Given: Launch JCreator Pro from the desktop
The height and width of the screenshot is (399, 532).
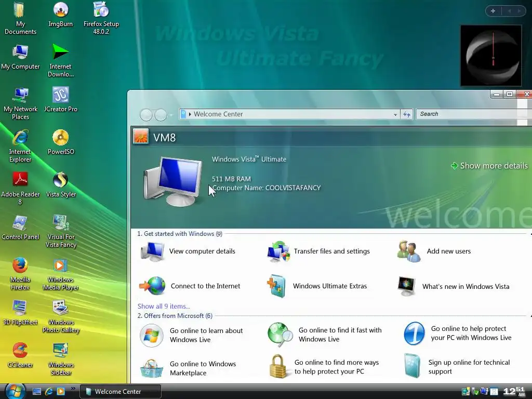Looking at the screenshot, I should [x=60, y=100].
